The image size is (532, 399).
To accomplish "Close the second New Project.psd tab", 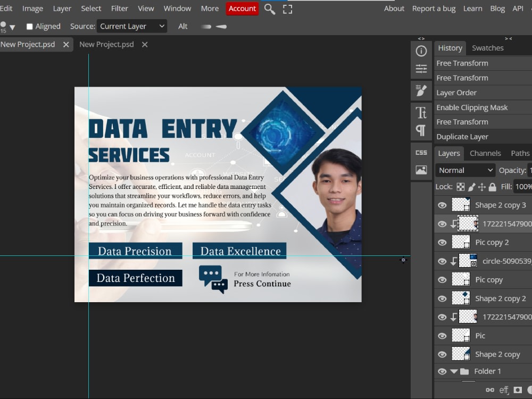I will pyautogui.click(x=145, y=45).
